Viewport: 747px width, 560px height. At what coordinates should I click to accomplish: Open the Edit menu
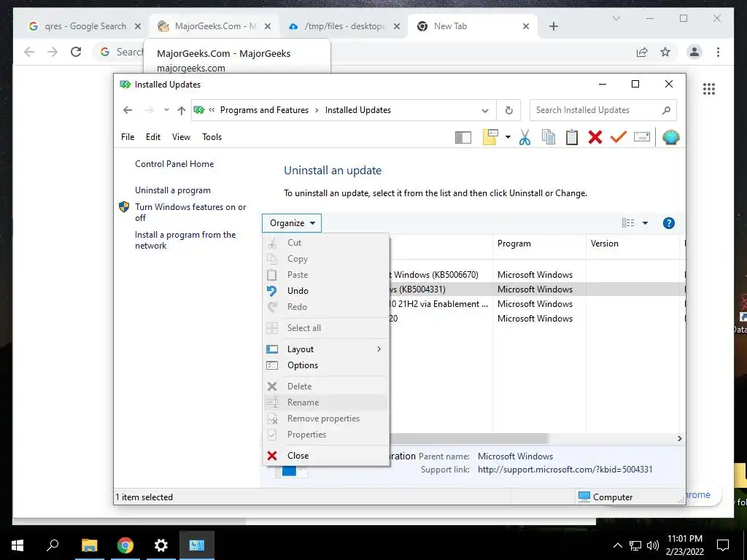coord(153,137)
